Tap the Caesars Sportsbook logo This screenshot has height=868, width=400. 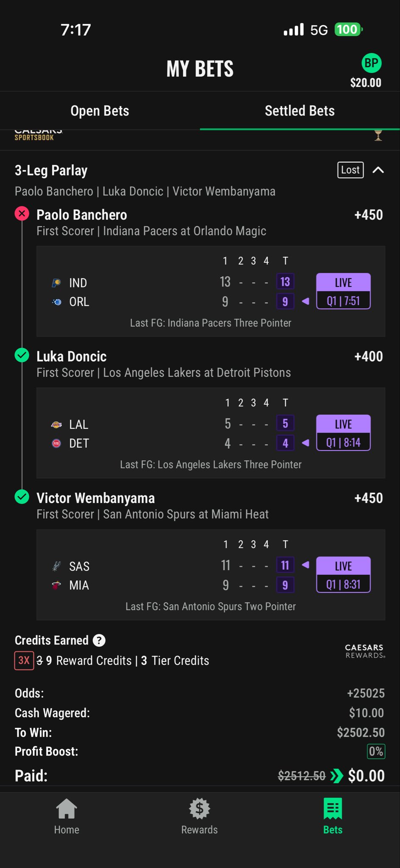(38, 135)
